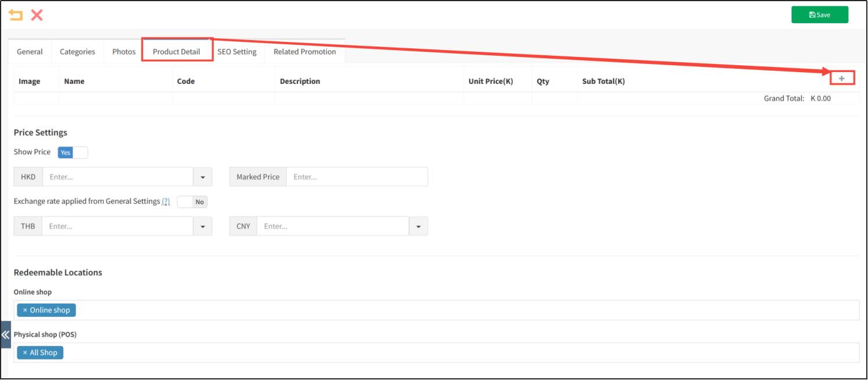Enable exchange rate from General Settings
Image resolution: width=868 pixels, height=380 pixels.
coord(192,202)
